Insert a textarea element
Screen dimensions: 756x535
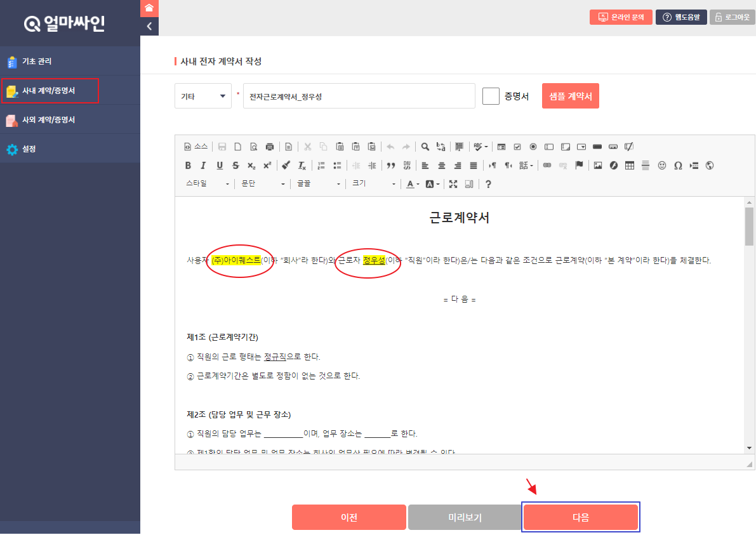pos(566,147)
